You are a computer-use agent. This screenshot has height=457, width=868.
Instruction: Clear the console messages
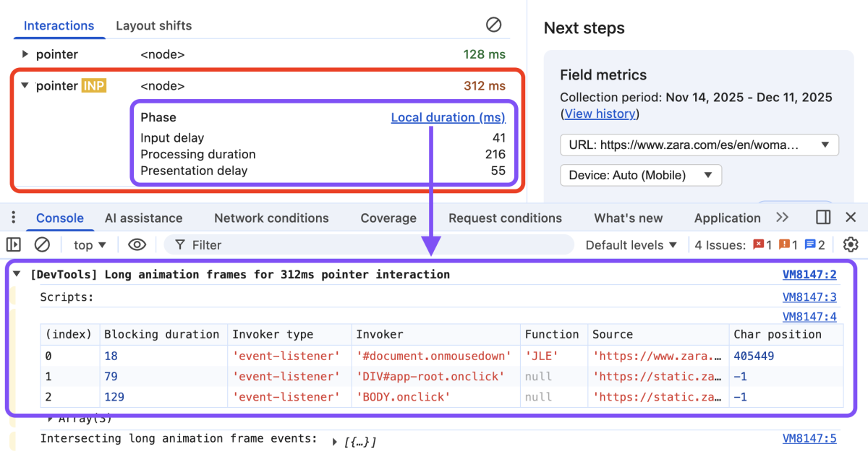point(42,244)
